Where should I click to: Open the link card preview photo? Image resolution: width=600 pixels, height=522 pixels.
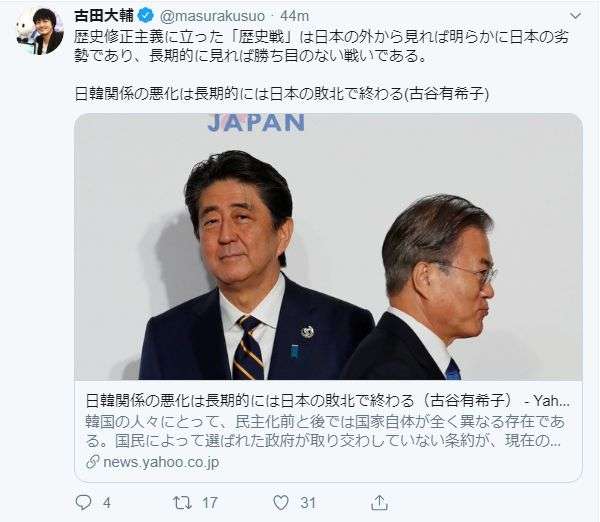point(328,246)
